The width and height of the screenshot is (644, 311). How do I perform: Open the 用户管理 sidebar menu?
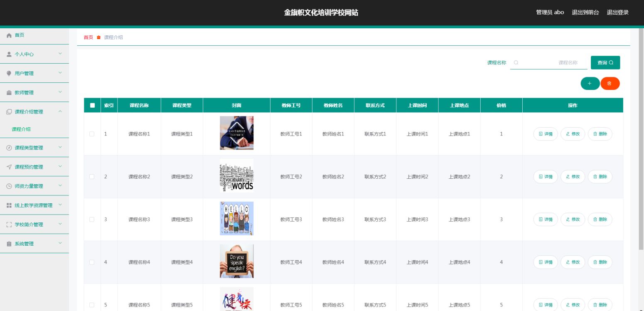[x=34, y=74]
